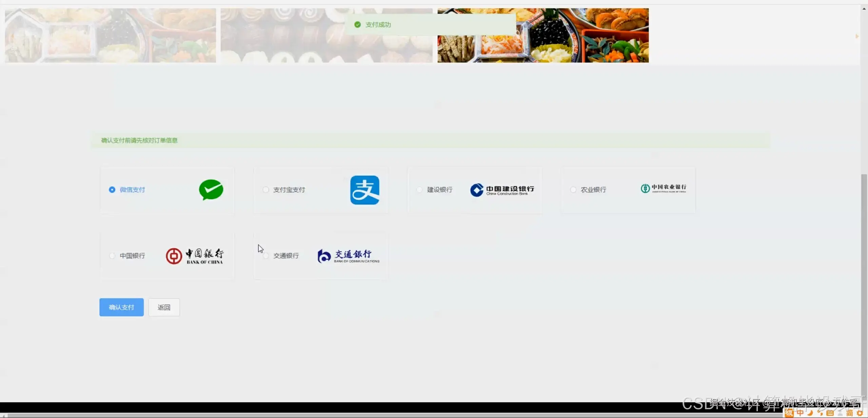The width and height of the screenshot is (868, 418).
Task: Select the 支付宝支付 radio button
Action: pyautogui.click(x=265, y=190)
